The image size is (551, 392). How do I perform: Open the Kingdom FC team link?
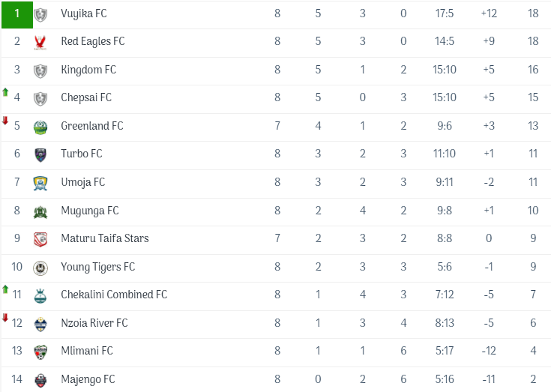tap(88, 70)
